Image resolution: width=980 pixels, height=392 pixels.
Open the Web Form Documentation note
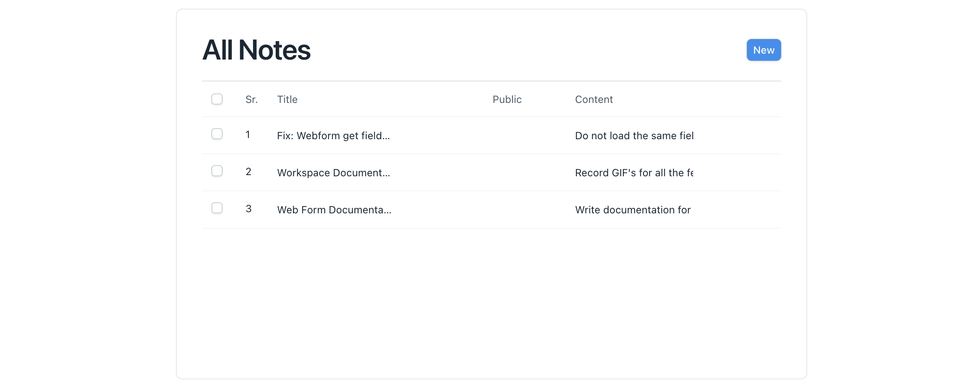coord(334,209)
